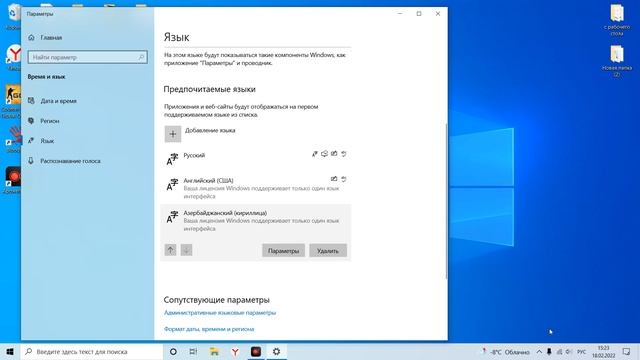Open Регион settings section
This screenshot has width=640, height=360.
(49, 121)
